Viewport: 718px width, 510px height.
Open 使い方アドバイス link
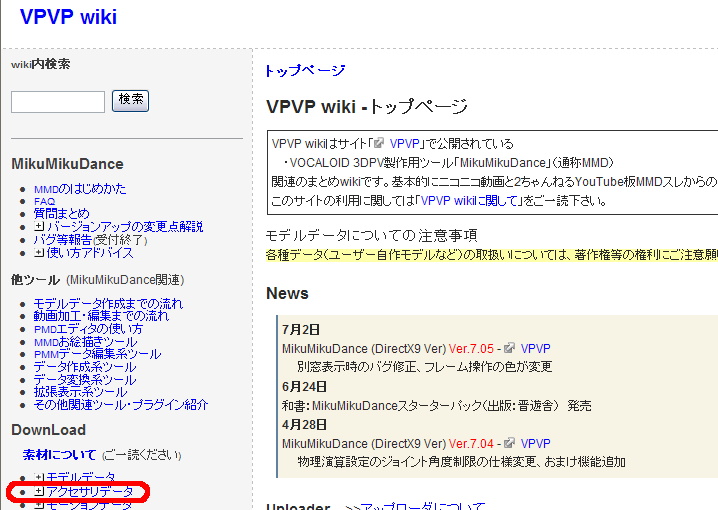click(x=90, y=253)
